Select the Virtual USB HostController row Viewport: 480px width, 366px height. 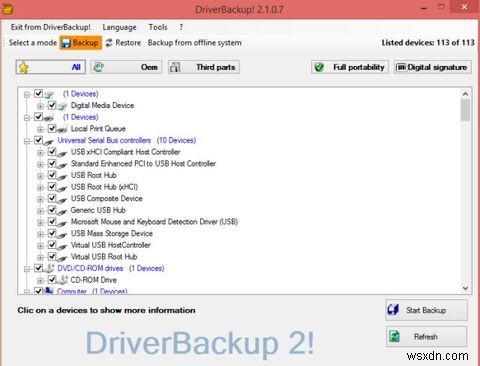pos(111,245)
